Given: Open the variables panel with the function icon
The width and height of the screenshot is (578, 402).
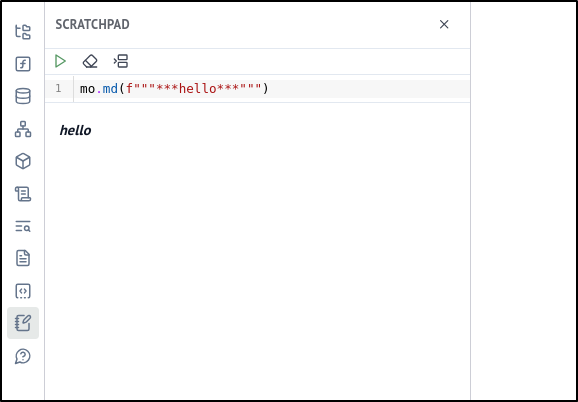Looking at the screenshot, I should pyautogui.click(x=23, y=64).
